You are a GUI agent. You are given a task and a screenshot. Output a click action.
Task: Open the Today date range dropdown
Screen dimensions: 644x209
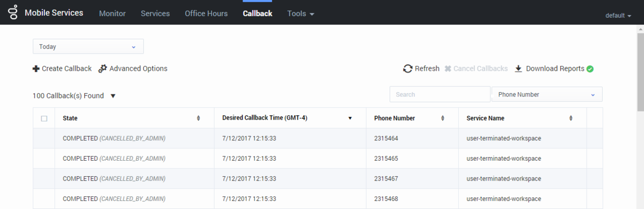point(88,47)
